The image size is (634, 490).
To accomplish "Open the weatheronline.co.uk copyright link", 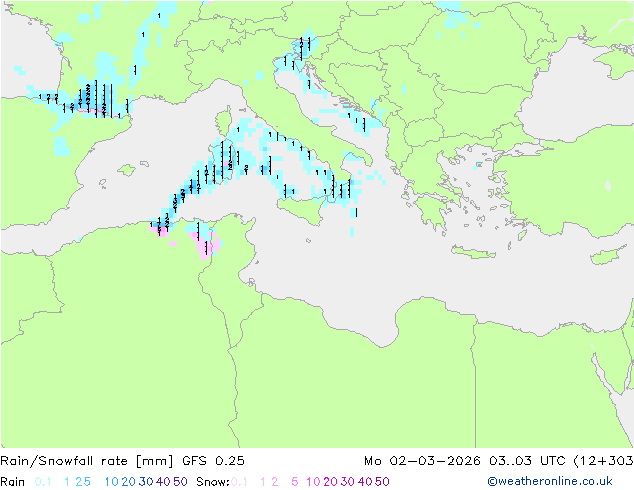I will point(550,481).
